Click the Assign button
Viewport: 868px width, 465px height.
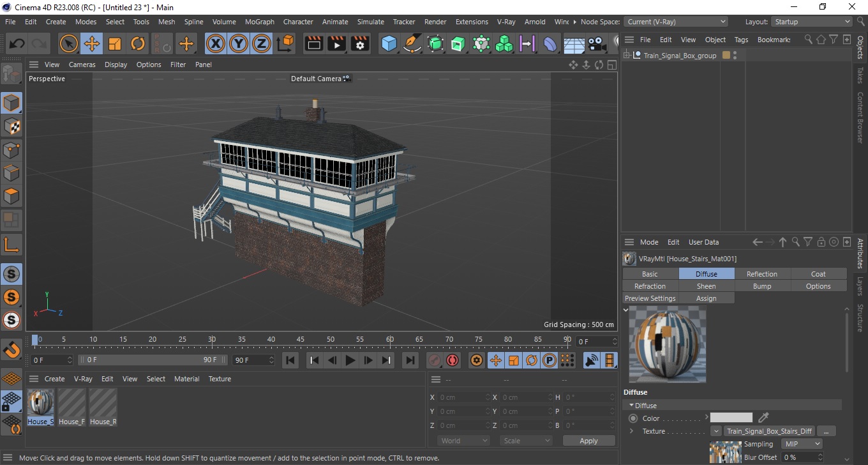tap(706, 298)
